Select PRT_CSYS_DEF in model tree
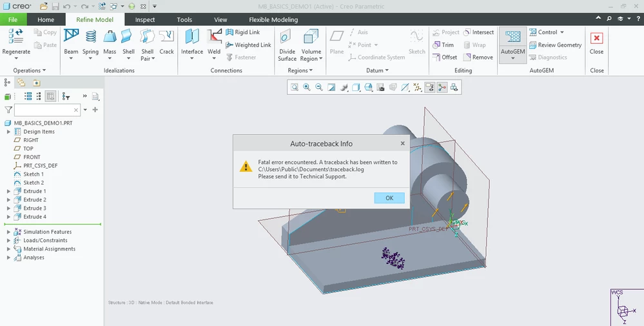644x326 pixels. pyautogui.click(x=40, y=166)
